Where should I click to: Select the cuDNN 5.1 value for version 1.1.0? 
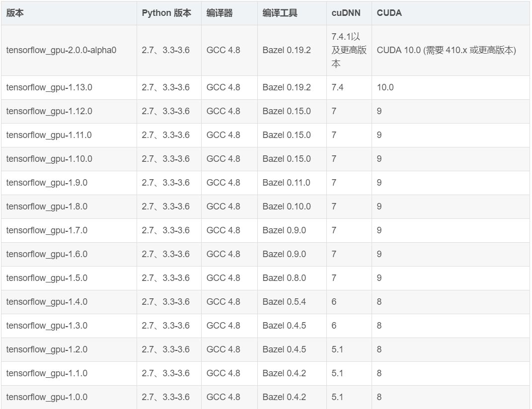tap(334, 373)
